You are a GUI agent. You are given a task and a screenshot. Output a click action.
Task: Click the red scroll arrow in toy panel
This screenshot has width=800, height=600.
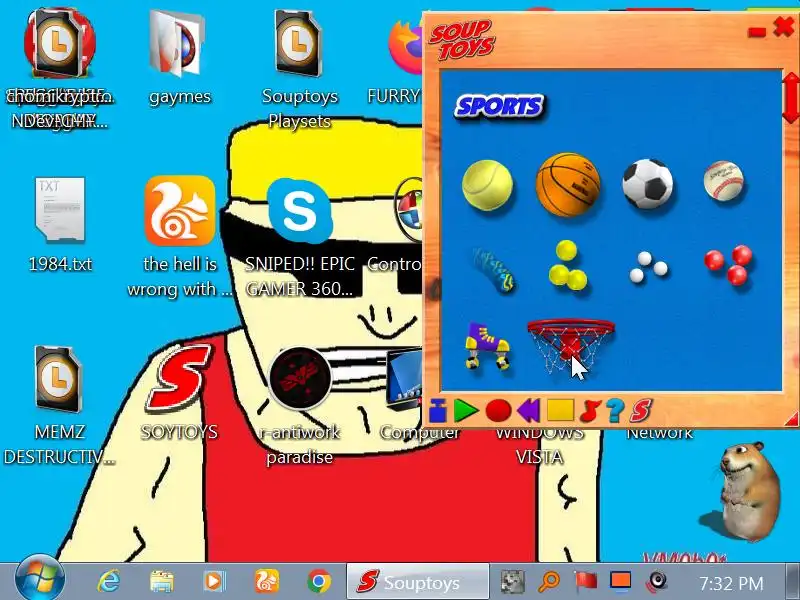(791, 97)
